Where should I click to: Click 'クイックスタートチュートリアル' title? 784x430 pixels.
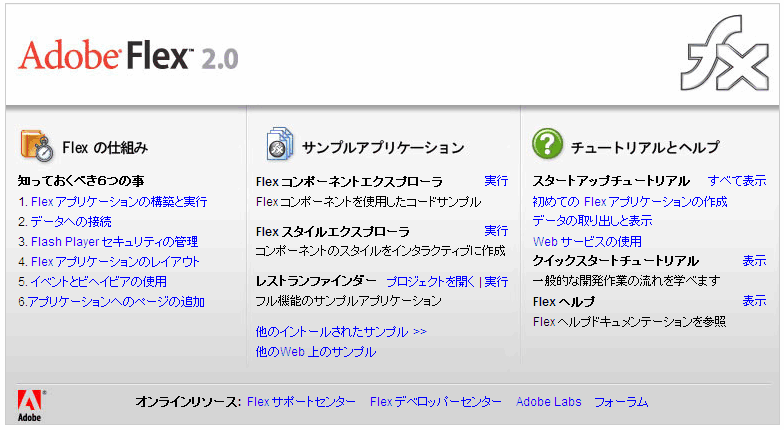pos(616,260)
